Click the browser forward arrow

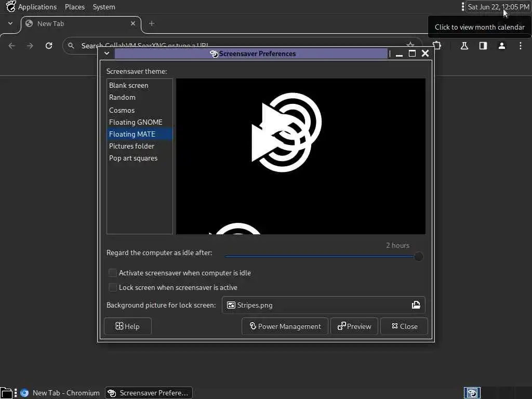(x=30, y=46)
